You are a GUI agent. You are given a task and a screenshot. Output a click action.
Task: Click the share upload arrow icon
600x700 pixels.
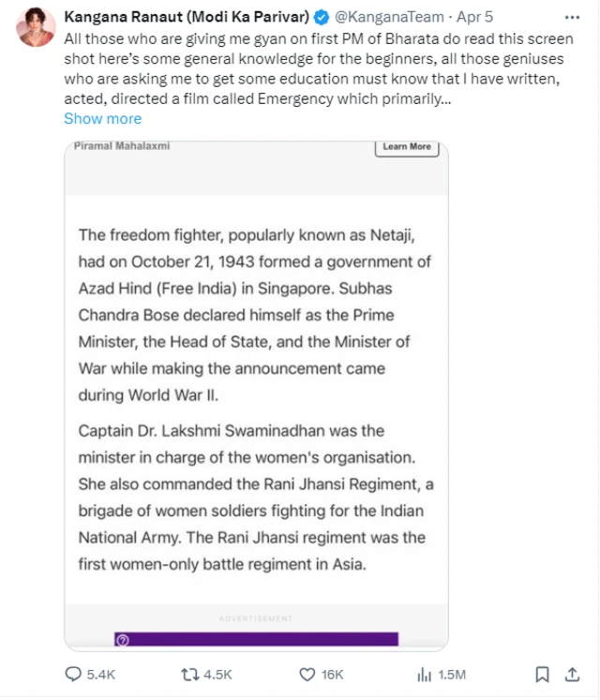pyautogui.click(x=572, y=675)
